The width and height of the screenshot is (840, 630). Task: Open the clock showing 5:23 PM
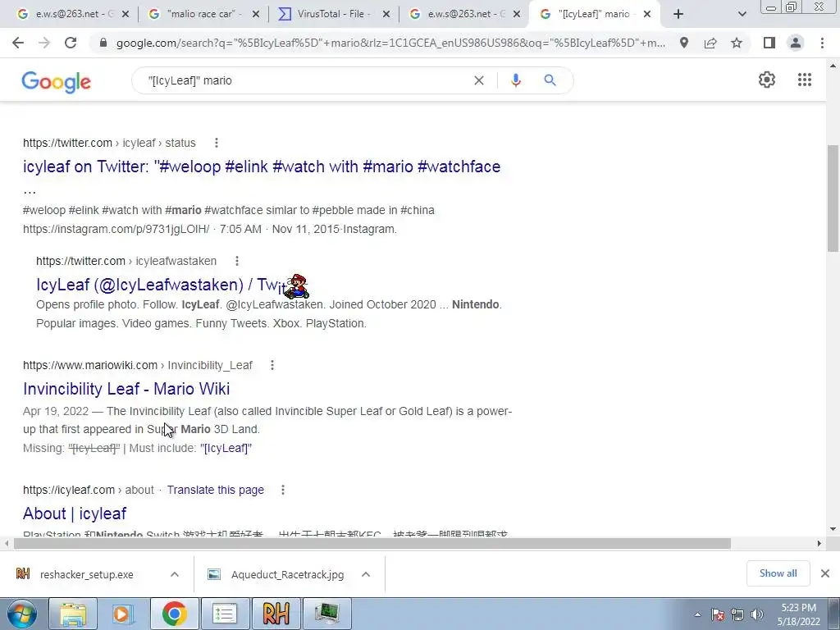coord(799,614)
